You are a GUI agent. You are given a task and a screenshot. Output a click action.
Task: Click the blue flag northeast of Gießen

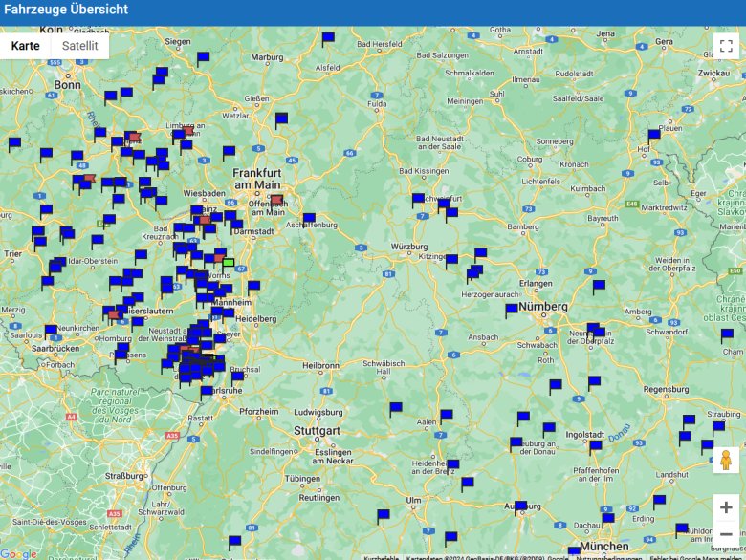pos(281,119)
